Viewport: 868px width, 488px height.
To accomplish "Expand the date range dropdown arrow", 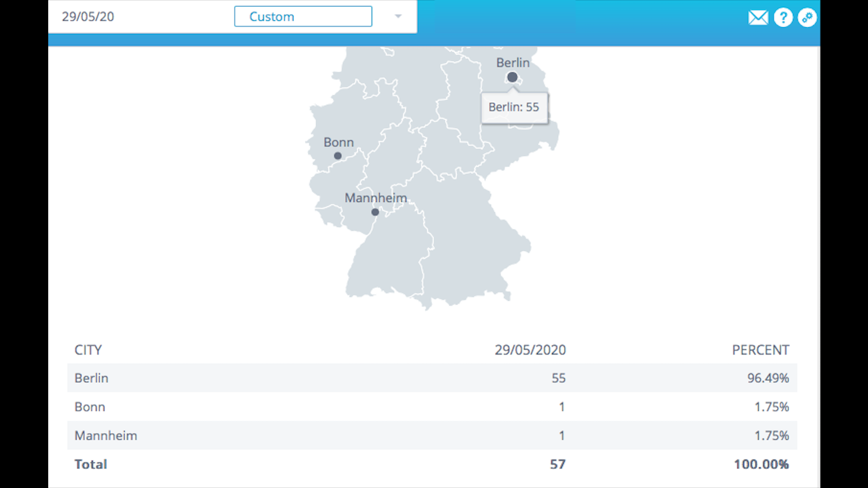I will click(x=398, y=16).
